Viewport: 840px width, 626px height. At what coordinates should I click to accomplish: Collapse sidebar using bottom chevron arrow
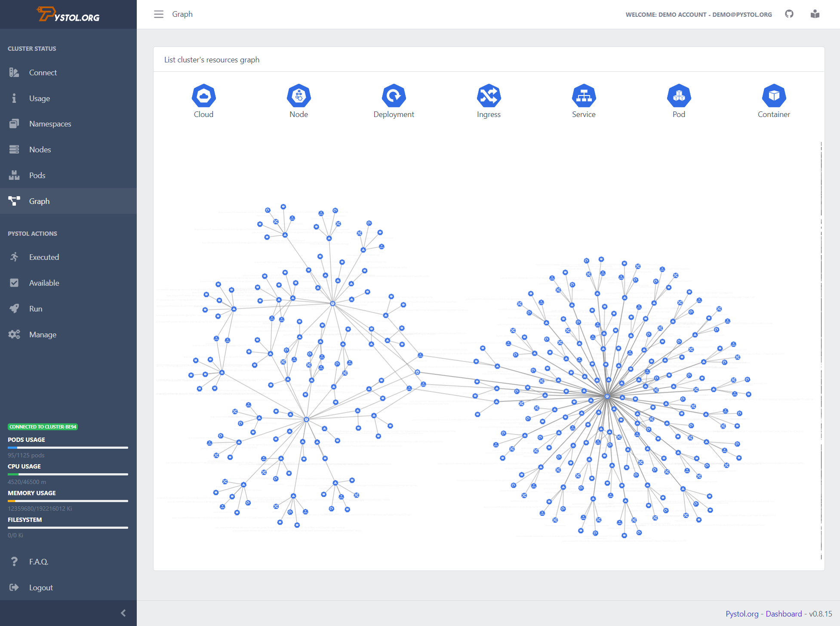click(123, 613)
